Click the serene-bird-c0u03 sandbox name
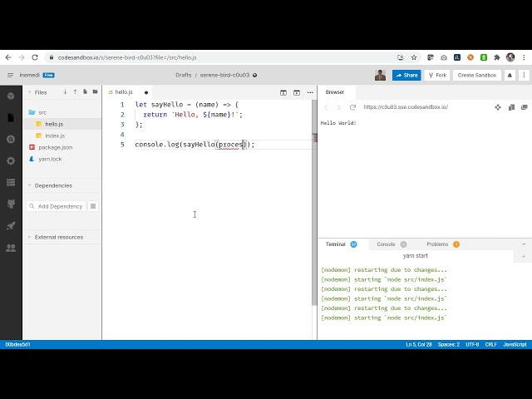The width and height of the screenshot is (532, 399). [x=224, y=75]
